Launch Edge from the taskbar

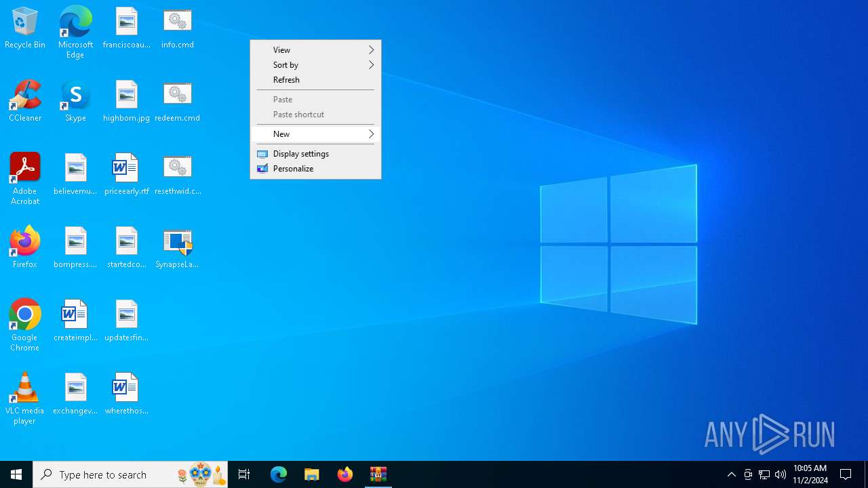click(x=279, y=474)
